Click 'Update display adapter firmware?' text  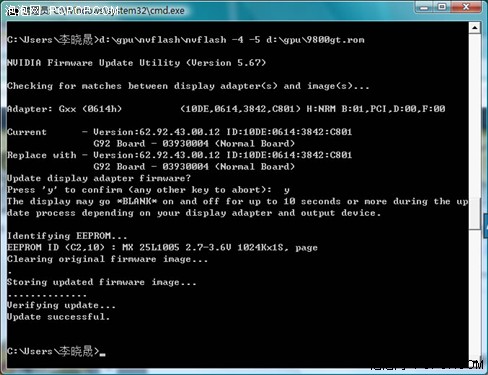click(x=99, y=178)
